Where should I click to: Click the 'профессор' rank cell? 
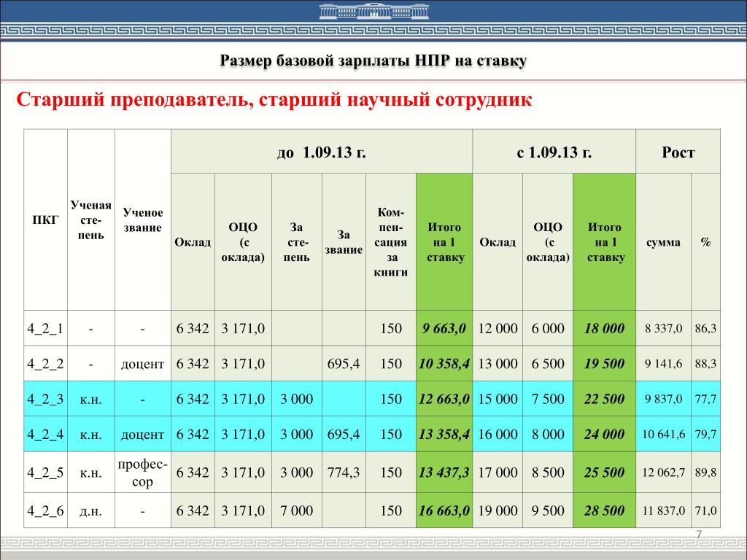pos(142,472)
